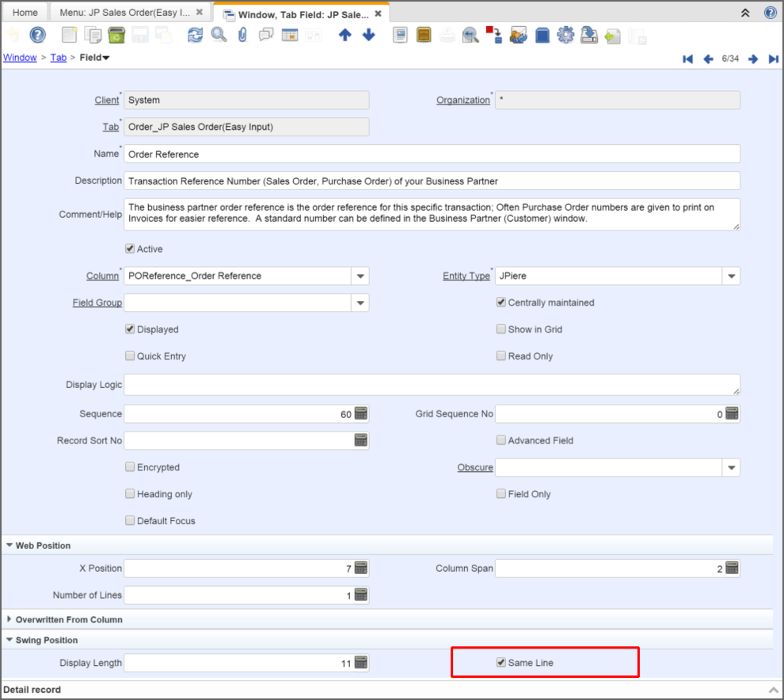The image size is (784, 700).
Task: Click the Help question mark toolbar icon
Action: click(x=37, y=35)
